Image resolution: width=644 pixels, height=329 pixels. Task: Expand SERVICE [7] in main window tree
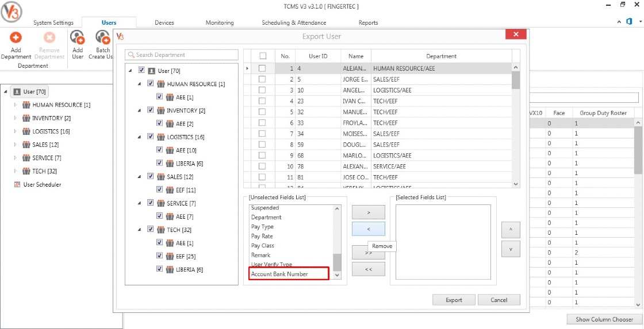[16, 157]
